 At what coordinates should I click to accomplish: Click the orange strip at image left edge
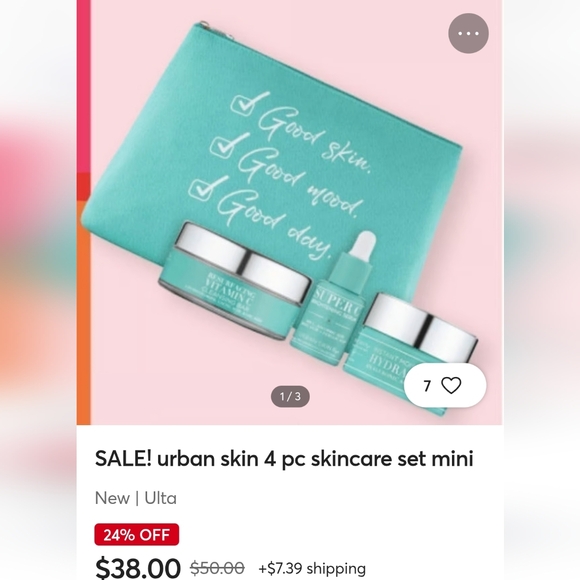pyautogui.click(x=84, y=313)
